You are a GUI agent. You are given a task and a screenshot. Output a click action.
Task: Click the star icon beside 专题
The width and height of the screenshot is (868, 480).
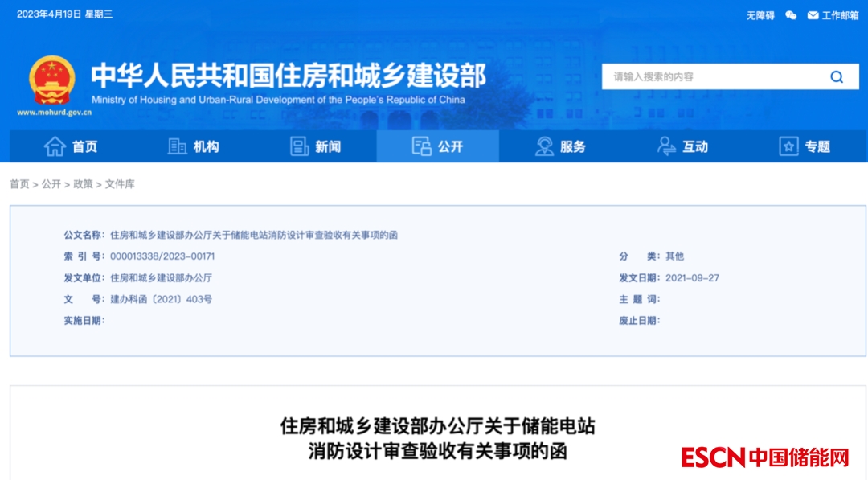(788, 146)
